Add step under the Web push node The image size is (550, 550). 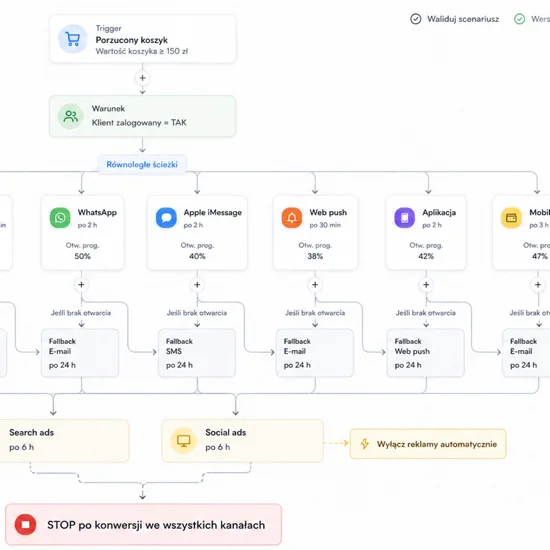click(315, 285)
